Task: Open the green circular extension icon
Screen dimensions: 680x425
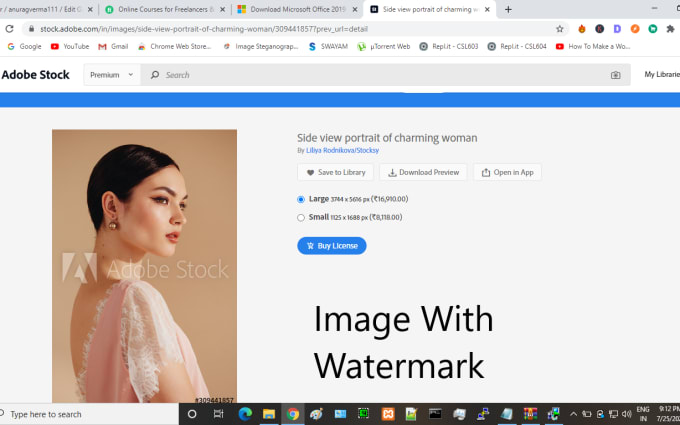Action: point(653,29)
